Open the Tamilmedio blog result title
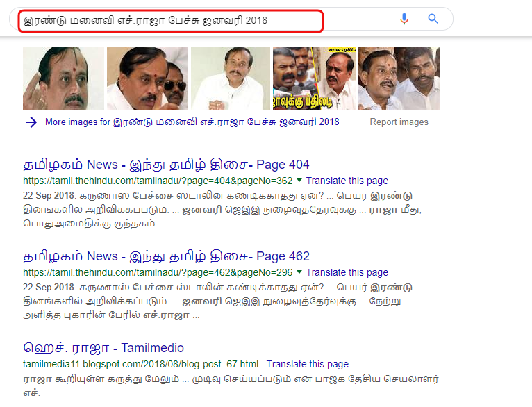This screenshot has height=407, width=532. [x=103, y=348]
